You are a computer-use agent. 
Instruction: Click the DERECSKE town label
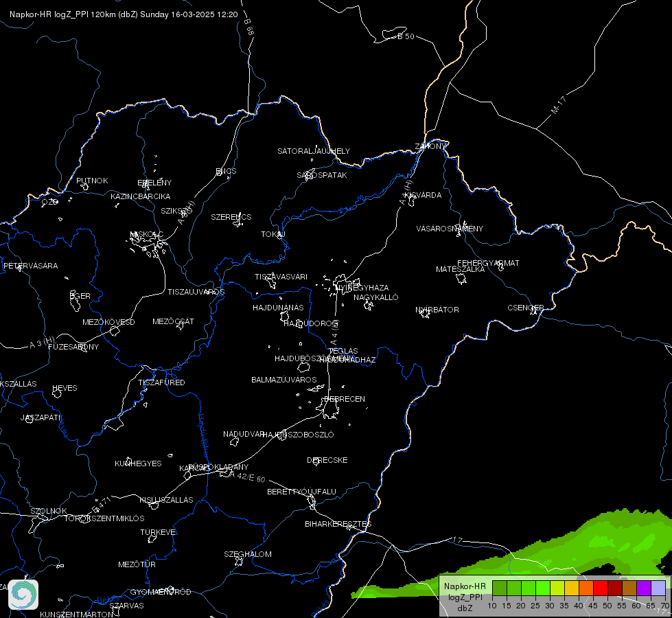click(x=327, y=460)
